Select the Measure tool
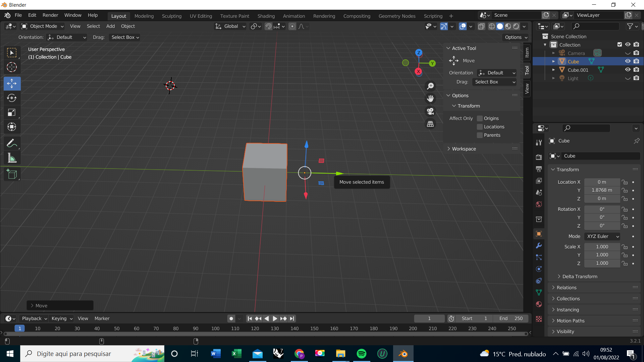The height and width of the screenshot is (362, 644). [x=12, y=158]
